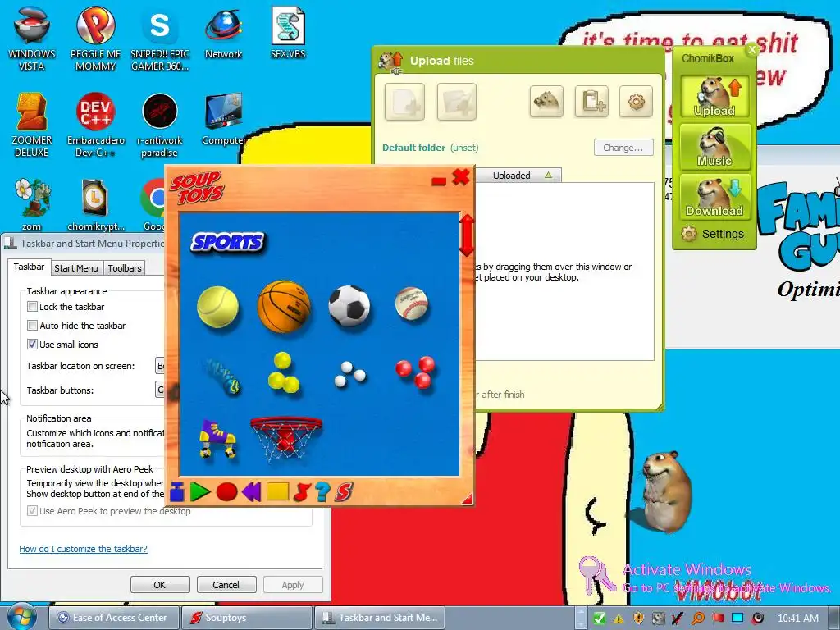The height and width of the screenshot is (630, 840).
Task: Open ChomikBox Download section
Action: [x=714, y=197]
